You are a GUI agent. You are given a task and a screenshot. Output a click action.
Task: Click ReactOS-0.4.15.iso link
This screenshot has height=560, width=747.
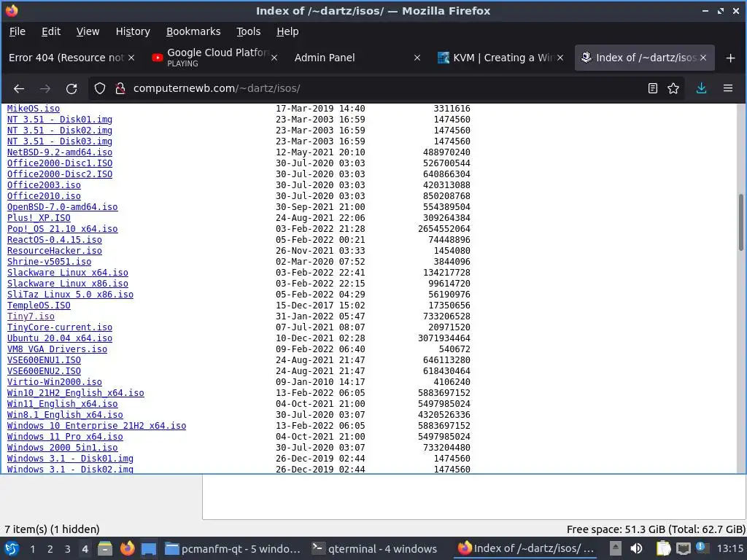(x=54, y=240)
